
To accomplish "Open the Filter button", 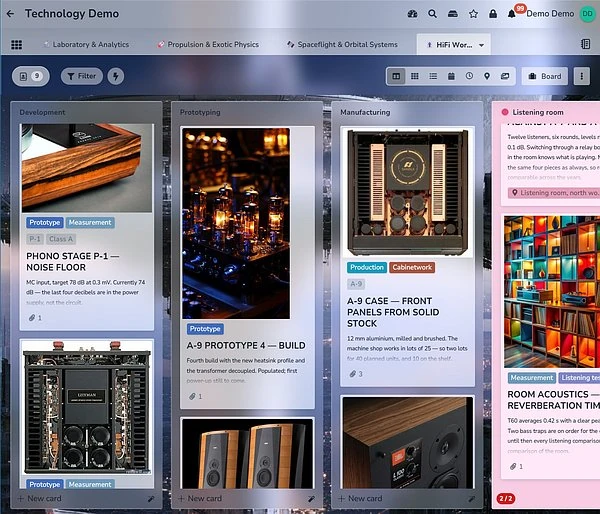I will (82, 76).
